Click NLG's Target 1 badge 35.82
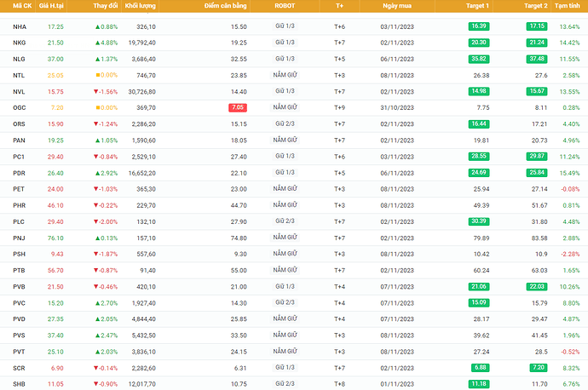Screen dimensions: 588x390 tap(479, 59)
